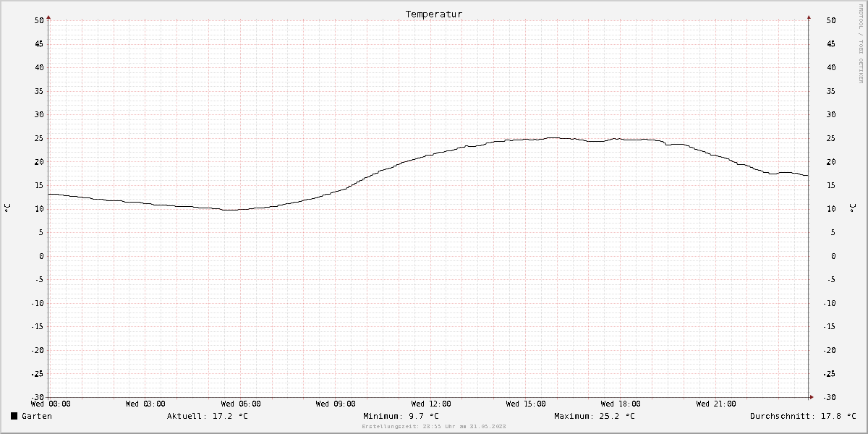The image size is (868, 434).
Task: Click the Wed 21:00 time axis label
Action: pyautogui.click(x=716, y=404)
